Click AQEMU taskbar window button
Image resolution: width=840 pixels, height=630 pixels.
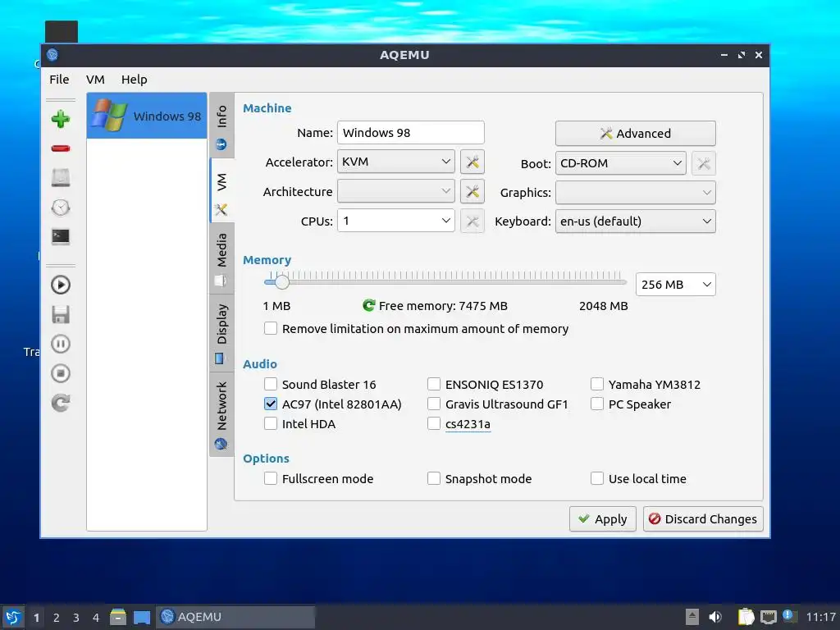click(x=235, y=617)
